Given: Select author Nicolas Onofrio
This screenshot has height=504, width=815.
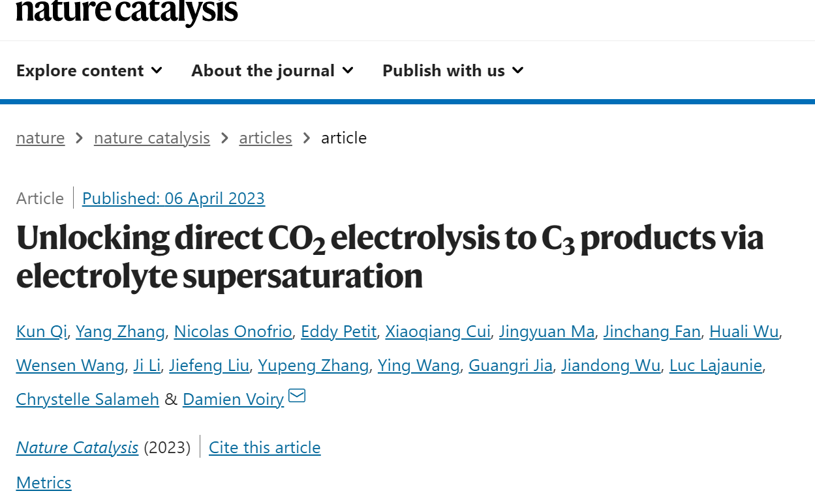Looking at the screenshot, I should point(233,332).
